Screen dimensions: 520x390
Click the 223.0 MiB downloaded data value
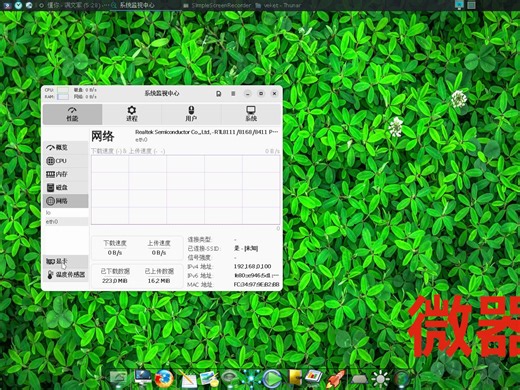click(115, 281)
